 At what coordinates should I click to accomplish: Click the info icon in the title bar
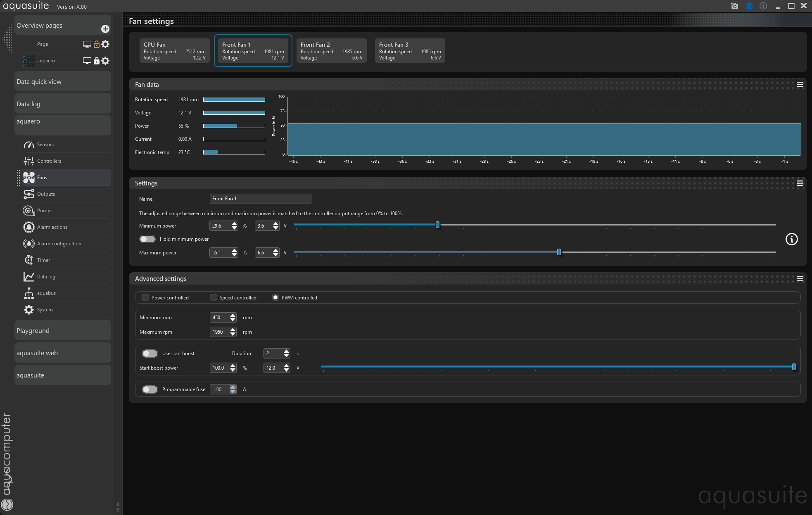coord(763,6)
